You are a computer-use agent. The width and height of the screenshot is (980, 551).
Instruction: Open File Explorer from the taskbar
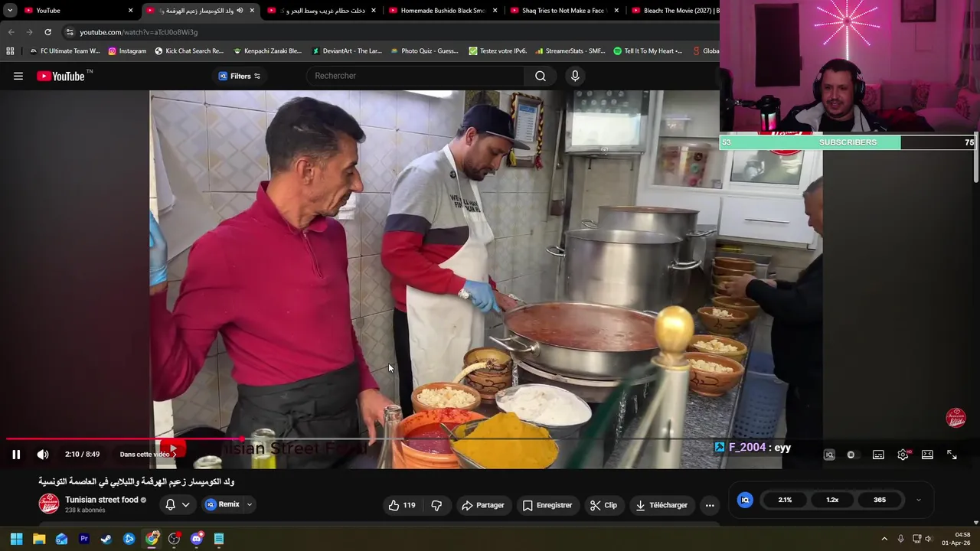click(39, 539)
